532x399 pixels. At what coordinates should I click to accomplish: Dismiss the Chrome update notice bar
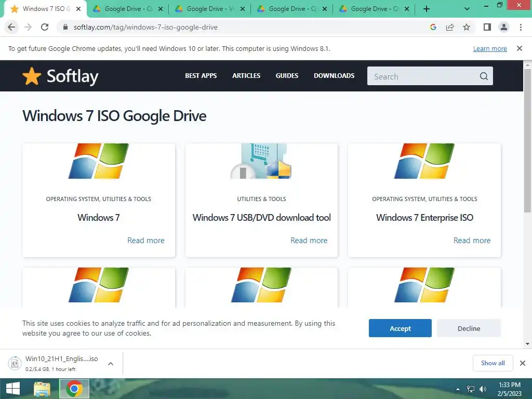[x=520, y=48]
